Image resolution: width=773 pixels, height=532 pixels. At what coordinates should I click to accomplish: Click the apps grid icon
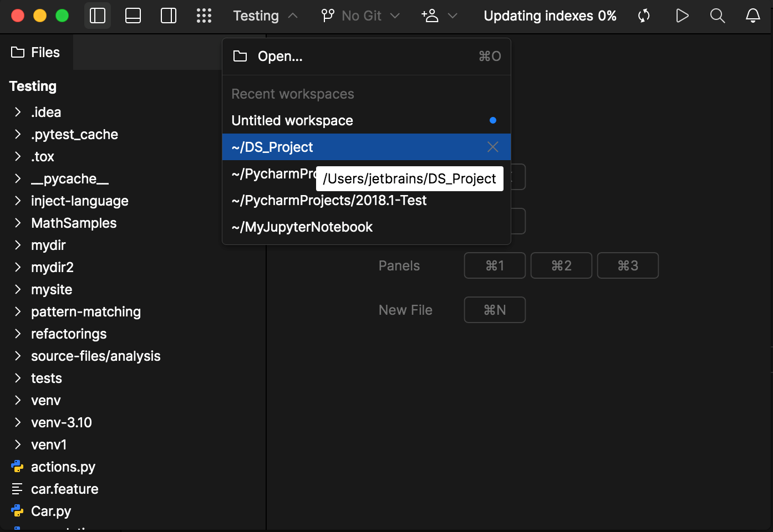pos(204,16)
